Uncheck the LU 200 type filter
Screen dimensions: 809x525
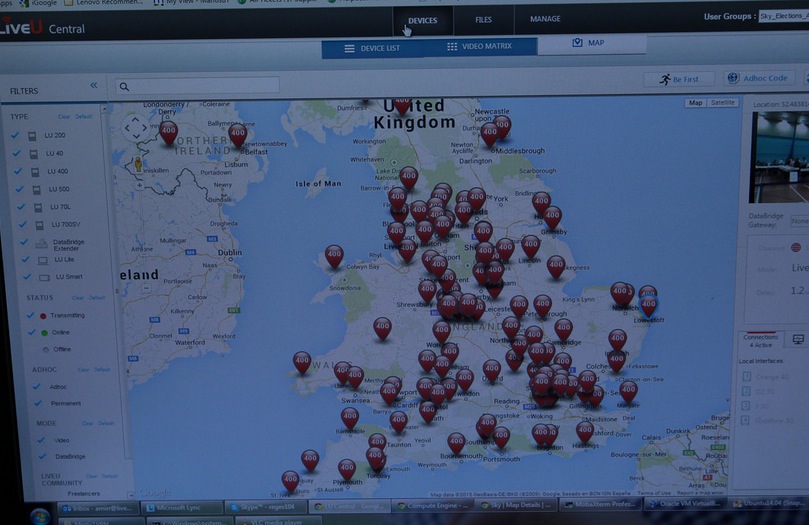click(15, 135)
